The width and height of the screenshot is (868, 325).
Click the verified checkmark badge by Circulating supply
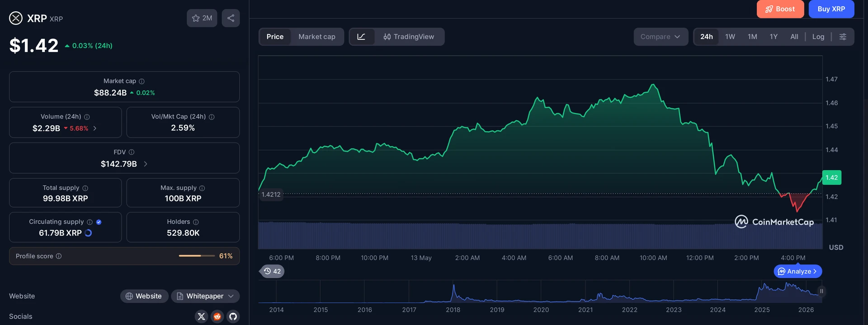(99, 222)
